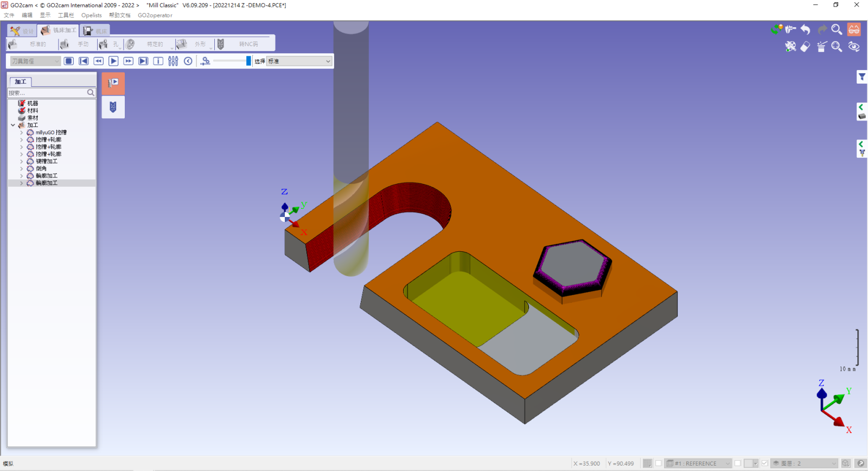Expand the stock block side panel

click(x=862, y=111)
